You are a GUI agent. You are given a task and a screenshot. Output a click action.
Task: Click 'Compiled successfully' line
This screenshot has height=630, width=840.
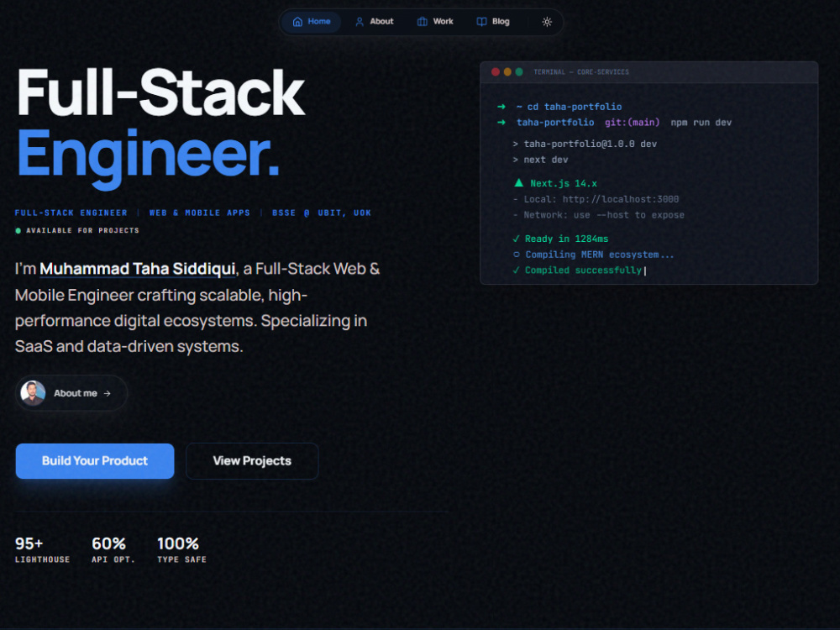coord(578,270)
